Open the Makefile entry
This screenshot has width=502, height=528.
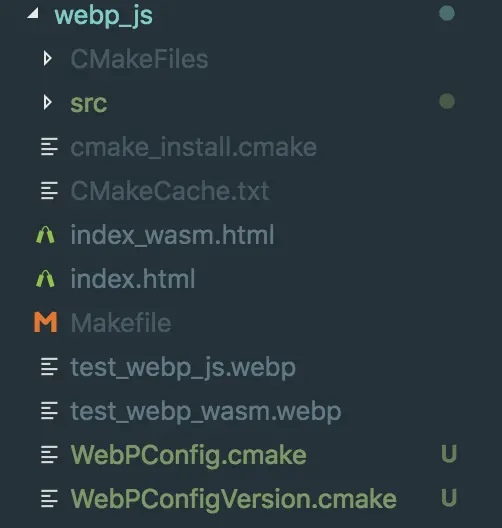[x=121, y=323]
